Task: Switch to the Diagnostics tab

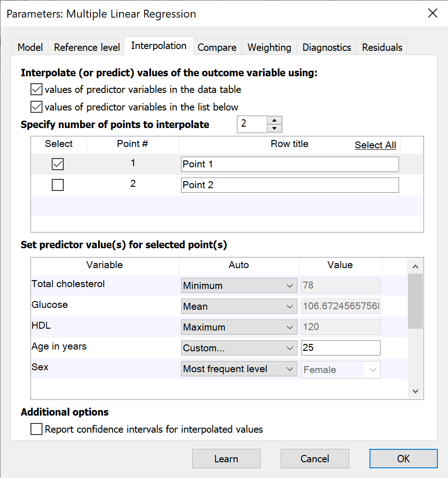Action: (327, 47)
